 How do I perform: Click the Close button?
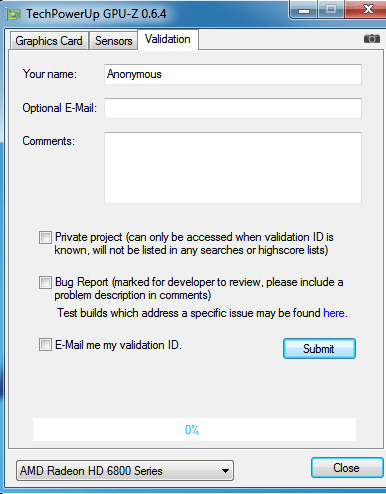coord(347,468)
